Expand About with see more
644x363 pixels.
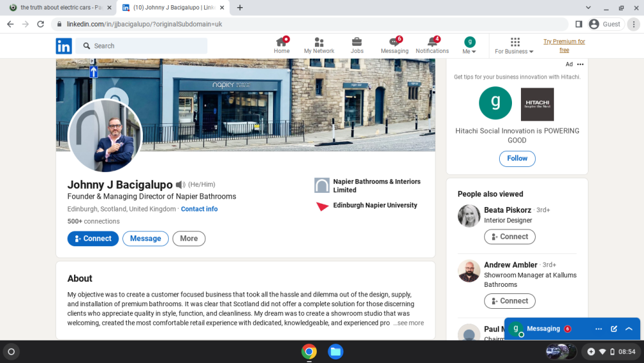coord(408,323)
